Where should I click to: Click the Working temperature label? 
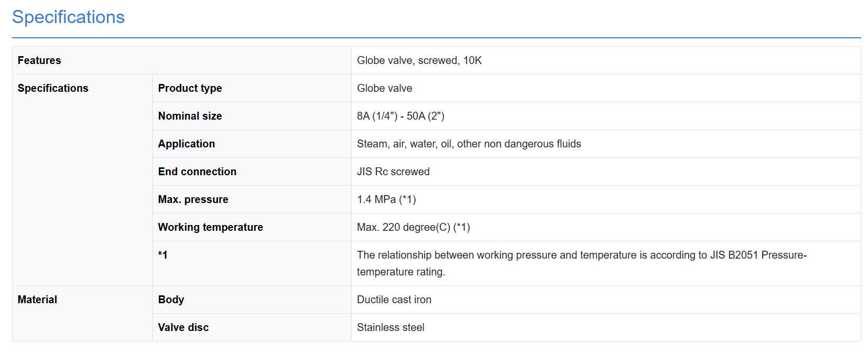click(210, 227)
